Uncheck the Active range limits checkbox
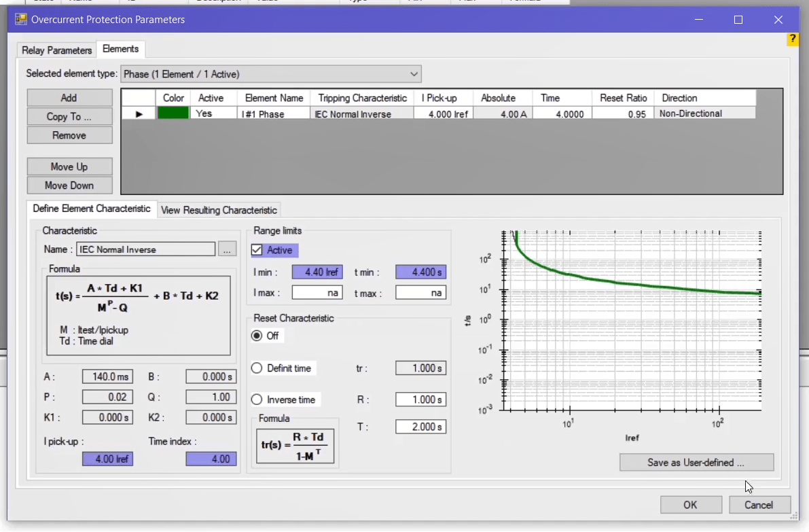The width and height of the screenshot is (809, 532). pos(257,250)
